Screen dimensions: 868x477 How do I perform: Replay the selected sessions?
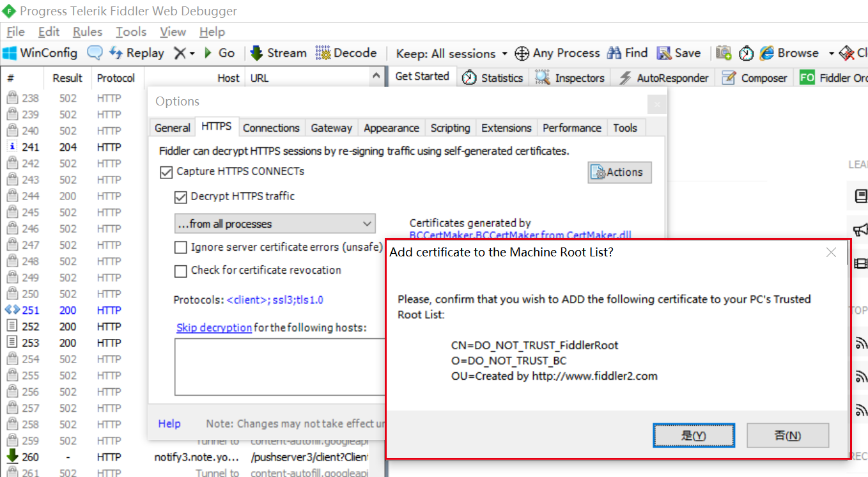coord(137,53)
